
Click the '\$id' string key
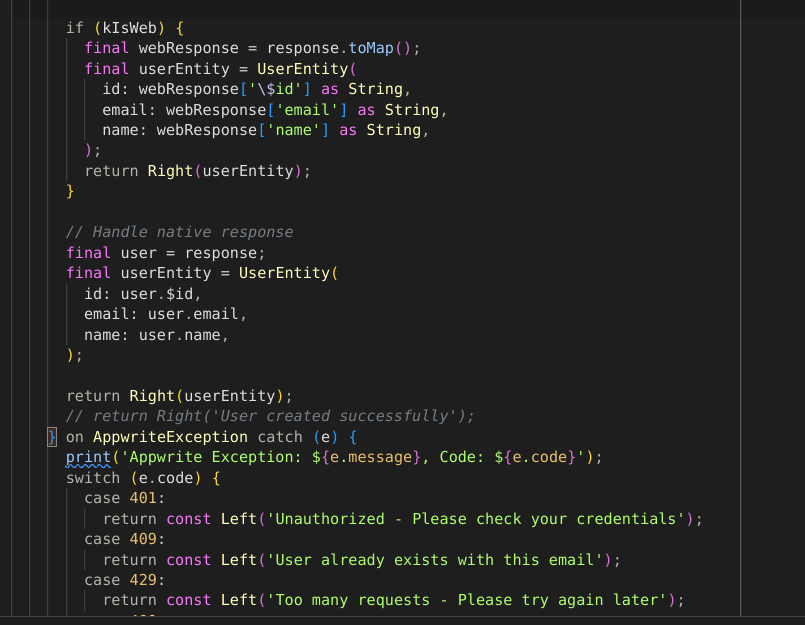(x=275, y=89)
